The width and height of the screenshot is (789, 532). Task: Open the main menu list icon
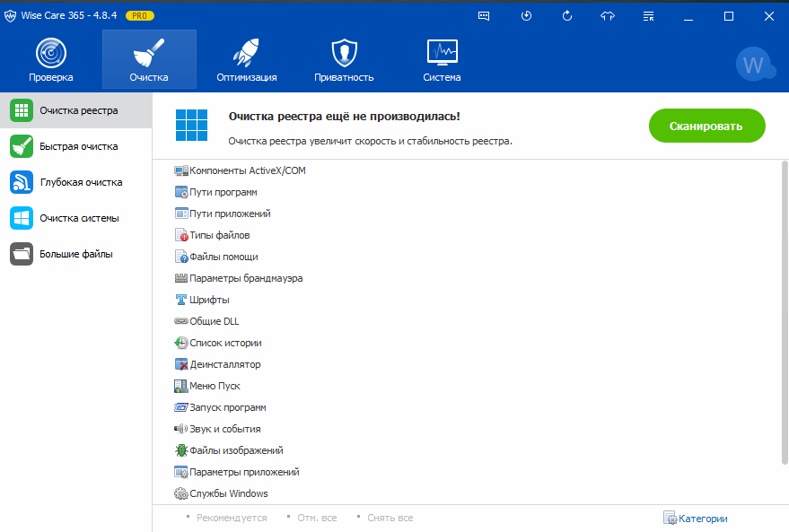click(648, 16)
